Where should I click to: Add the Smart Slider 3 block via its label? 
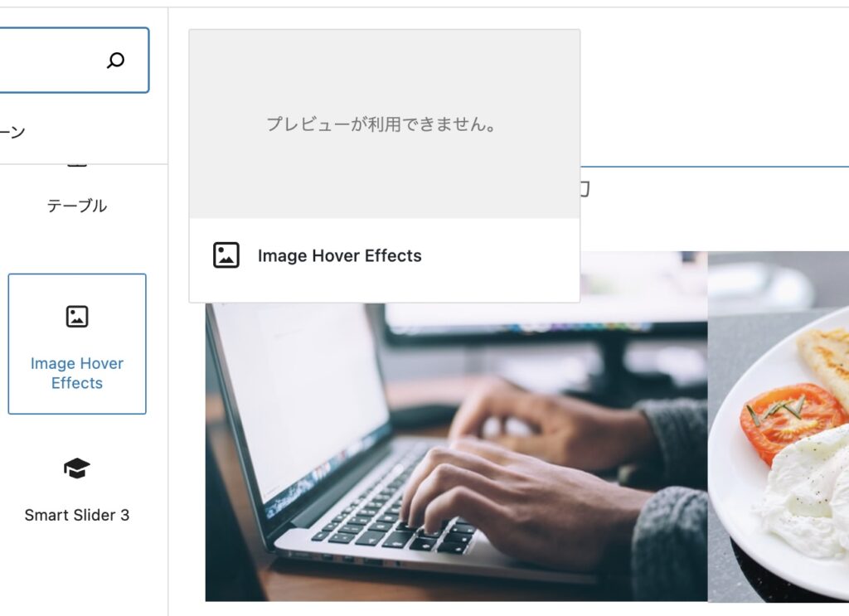click(x=77, y=515)
